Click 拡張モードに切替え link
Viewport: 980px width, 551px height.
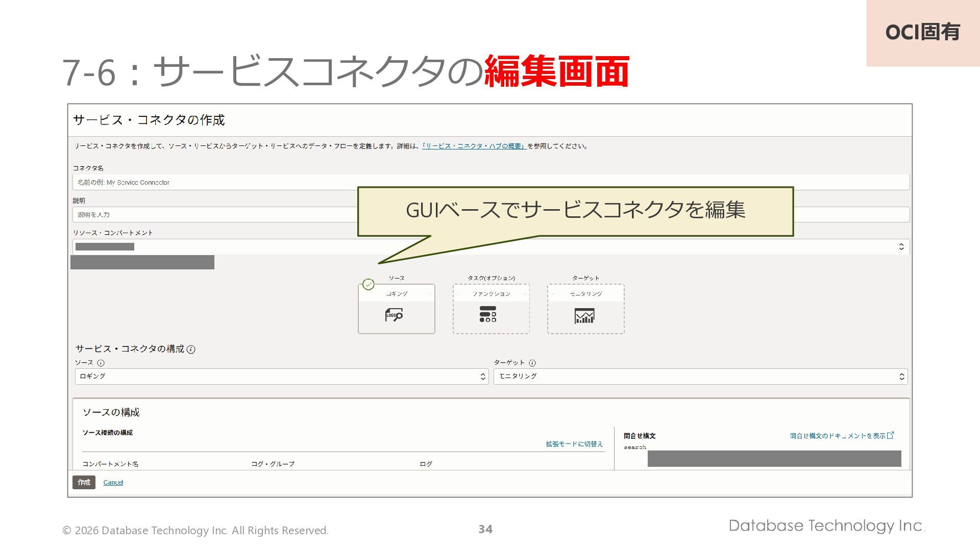coord(574,444)
